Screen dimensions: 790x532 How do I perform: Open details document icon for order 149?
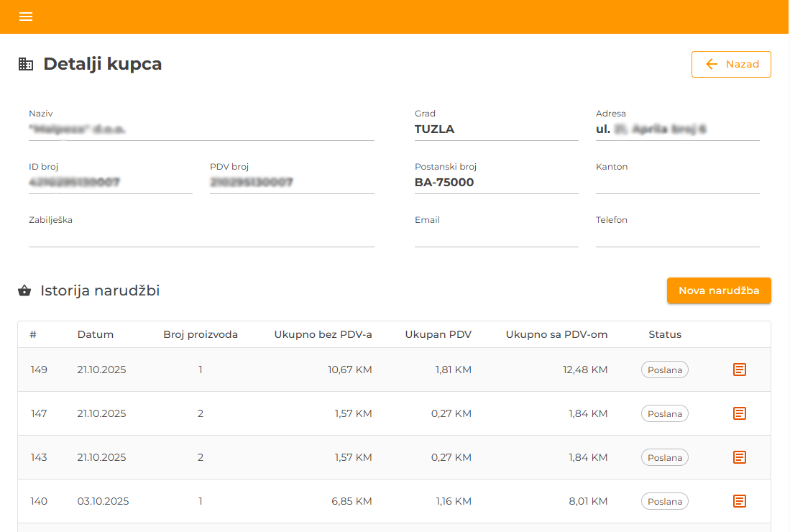point(739,370)
